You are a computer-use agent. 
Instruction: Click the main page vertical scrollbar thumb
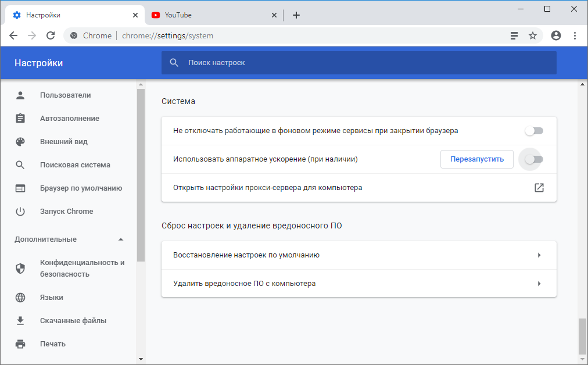[x=582, y=336]
